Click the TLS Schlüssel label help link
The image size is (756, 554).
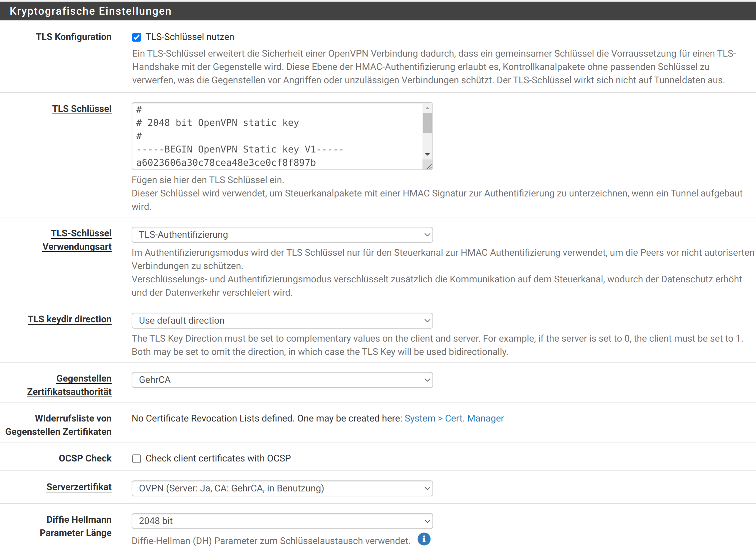point(82,109)
